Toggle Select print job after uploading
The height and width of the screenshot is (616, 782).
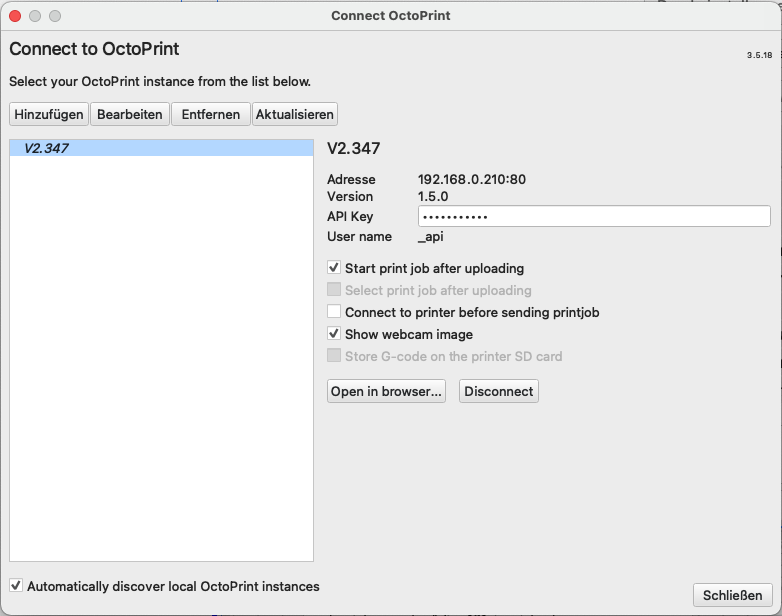[334, 290]
